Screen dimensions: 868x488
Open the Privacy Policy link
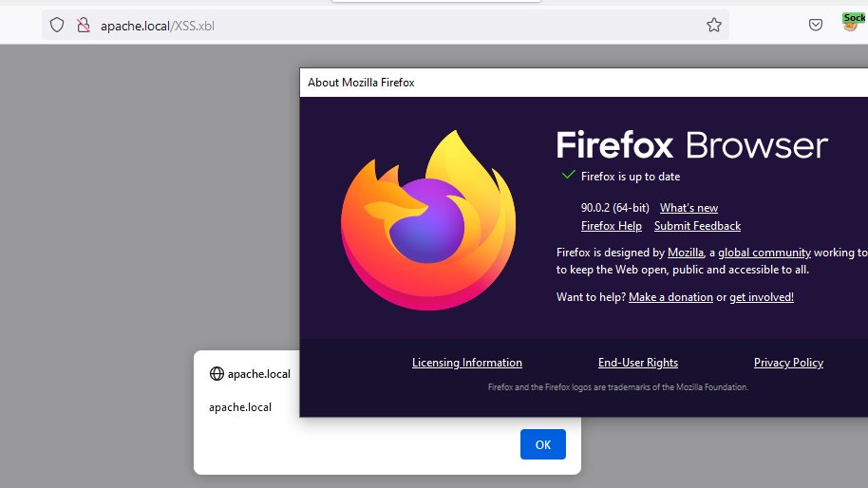788,363
